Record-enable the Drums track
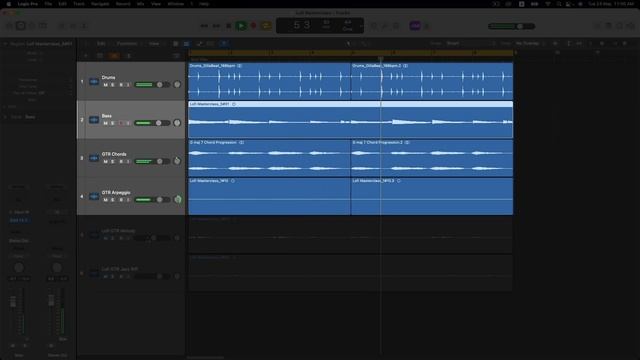 (x=121, y=85)
